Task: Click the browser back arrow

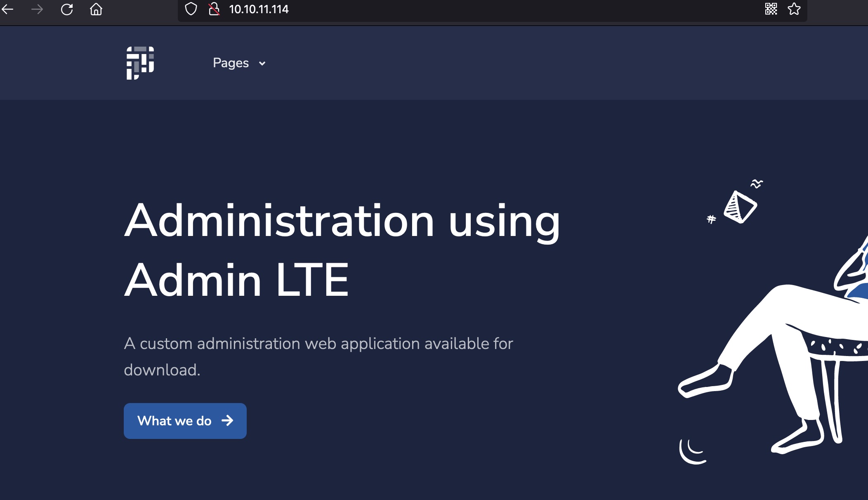Action: (7, 9)
